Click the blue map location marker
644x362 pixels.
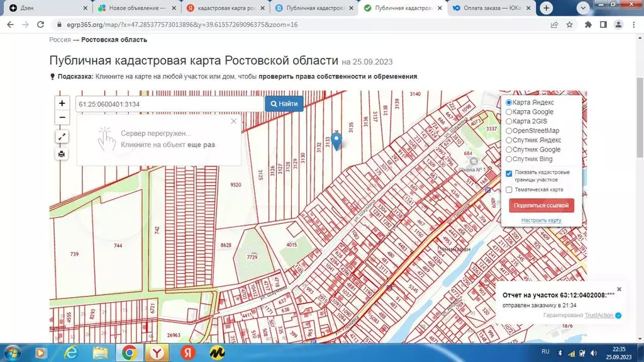(336, 142)
